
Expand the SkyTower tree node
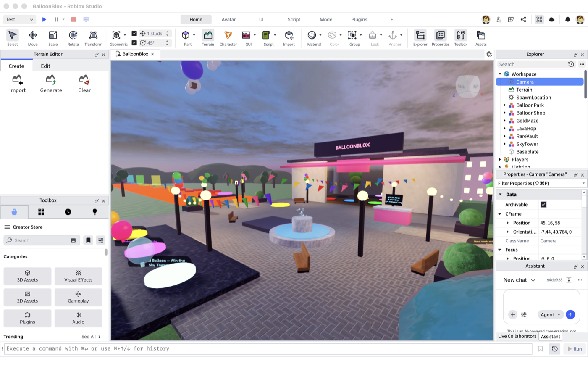[504, 144]
